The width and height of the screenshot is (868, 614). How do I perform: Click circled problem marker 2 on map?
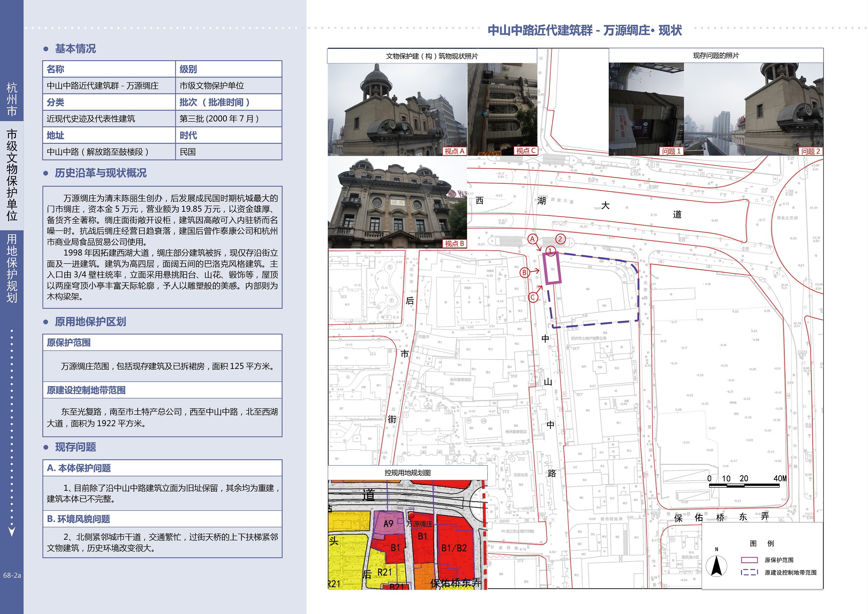click(560, 239)
